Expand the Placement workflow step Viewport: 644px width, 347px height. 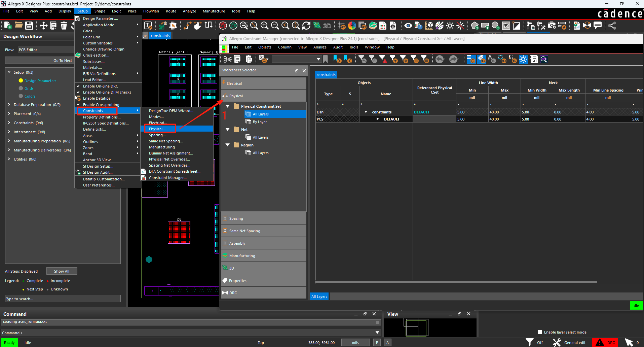(9, 114)
